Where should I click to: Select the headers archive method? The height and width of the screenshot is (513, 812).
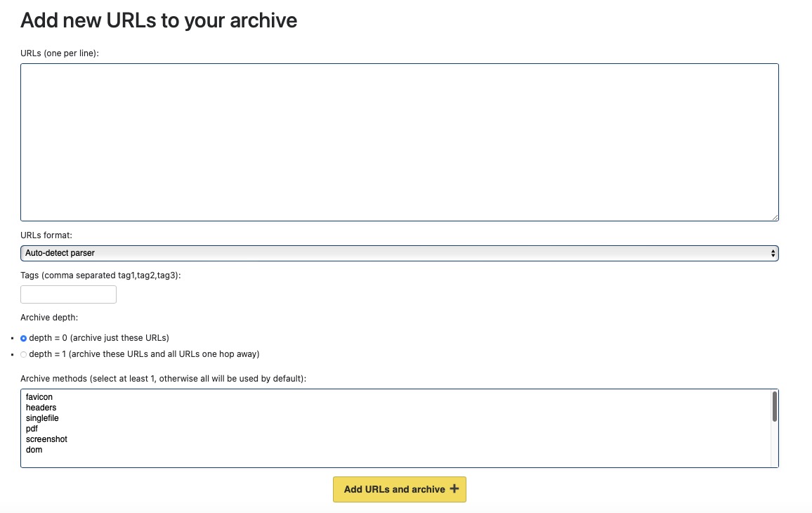pyautogui.click(x=41, y=408)
